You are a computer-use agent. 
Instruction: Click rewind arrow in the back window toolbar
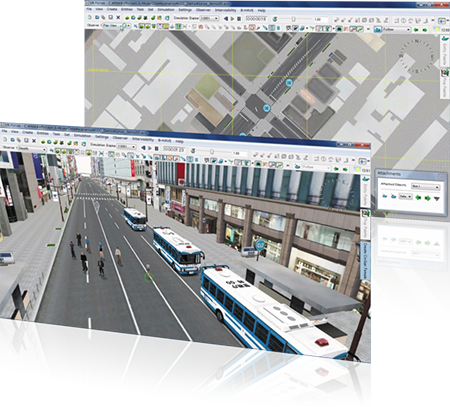click(226, 19)
